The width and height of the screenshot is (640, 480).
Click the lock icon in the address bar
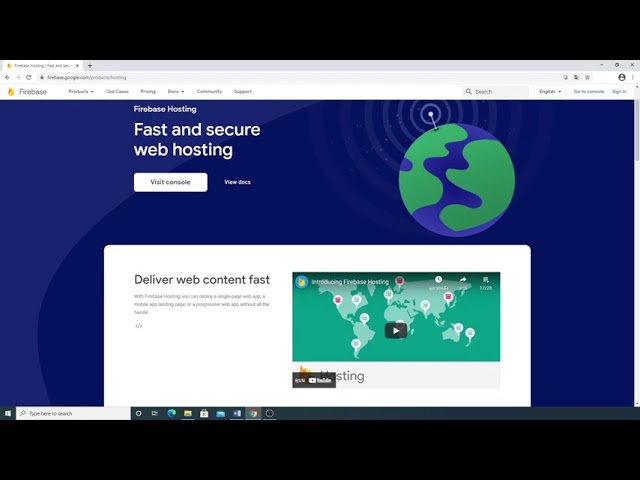[42, 77]
